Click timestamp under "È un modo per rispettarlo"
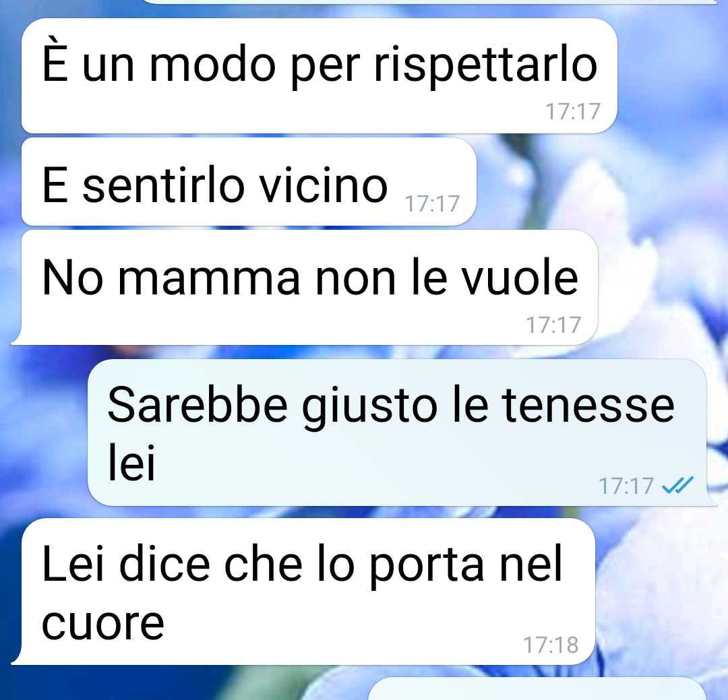The height and width of the screenshot is (700, 728). click(x=573, y=111)
